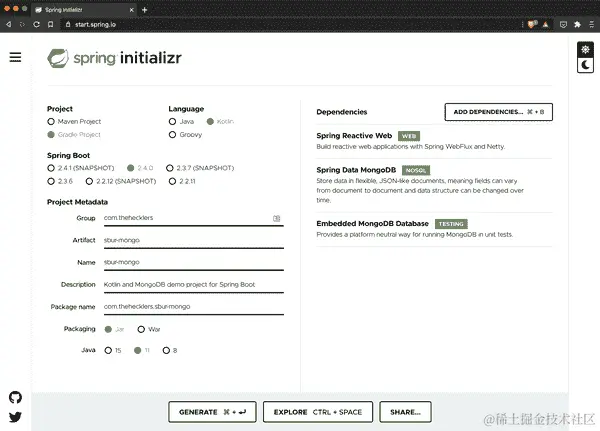Screen dimensions: 600x431
Task: Open the hamburger side menu
Action: [15, 57]
